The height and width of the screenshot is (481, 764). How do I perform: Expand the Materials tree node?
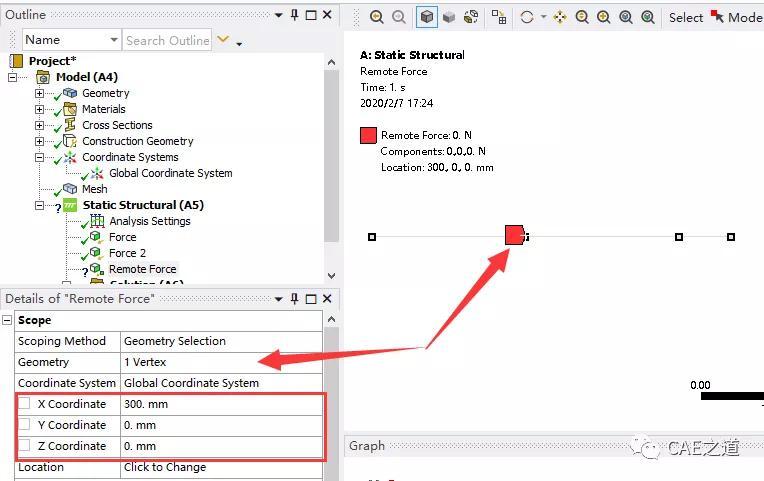point(39,109)
